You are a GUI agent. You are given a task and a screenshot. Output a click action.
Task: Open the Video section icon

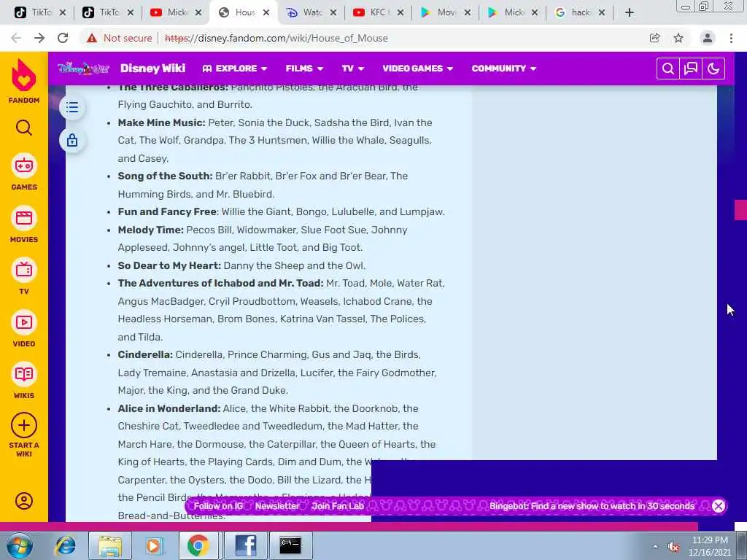click(24, 322)
